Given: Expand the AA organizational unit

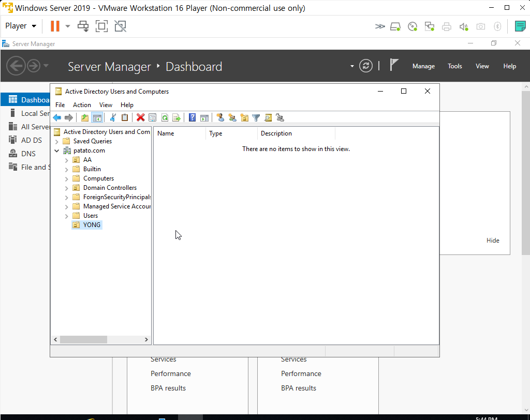Looking at the screenshot, I should click(67, 160).
